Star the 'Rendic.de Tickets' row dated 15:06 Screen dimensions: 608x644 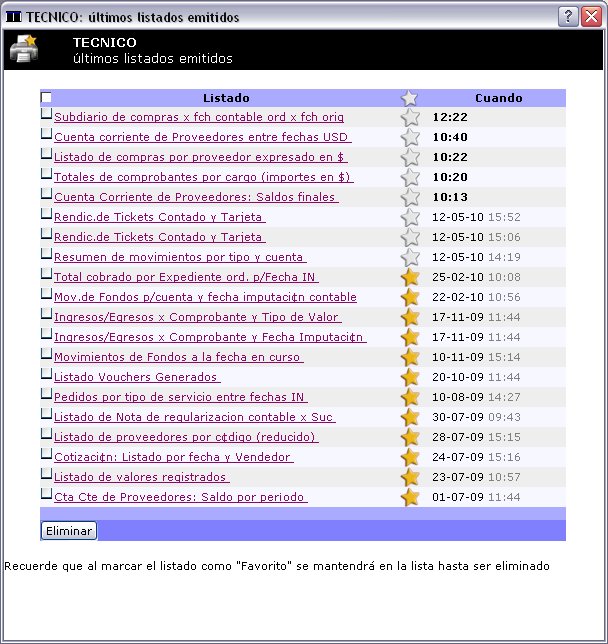pyautogui.click(x=410, y=238)
